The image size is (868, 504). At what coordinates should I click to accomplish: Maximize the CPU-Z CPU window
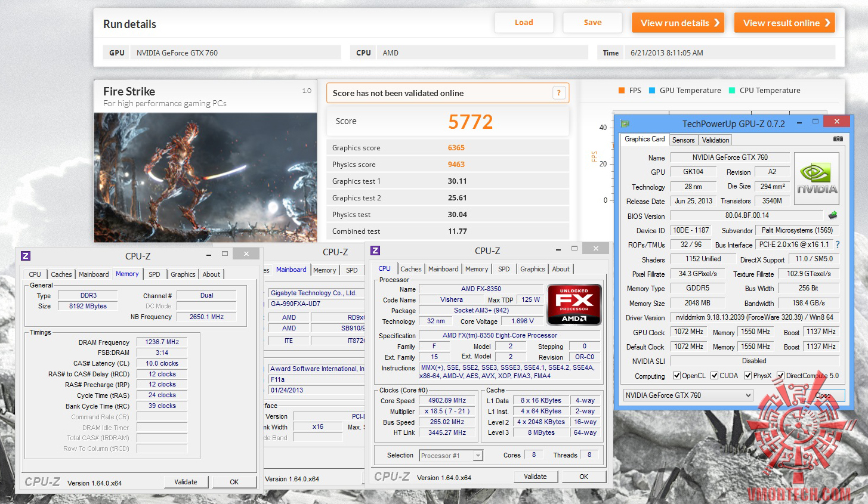click(x=574, y=248)
